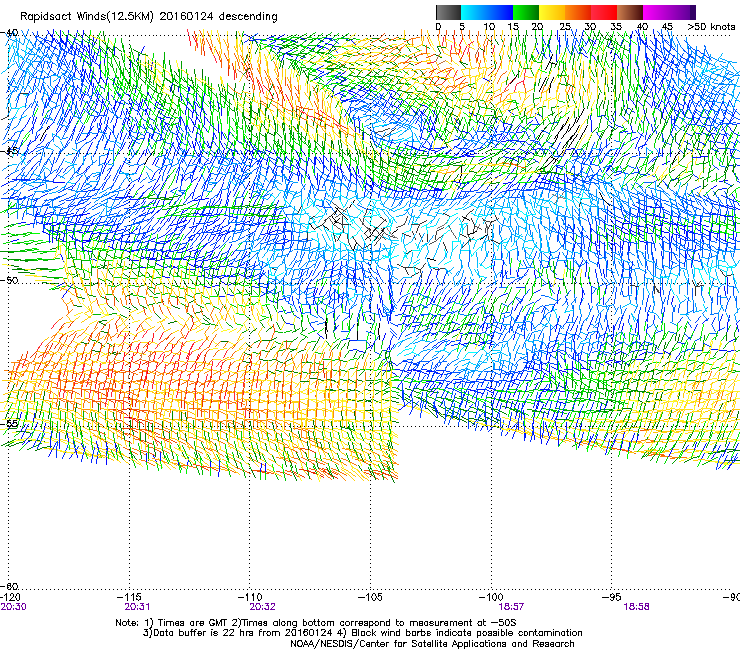Click the '-40' latitude axis label
The width and height of the screenshot is (740, 650).
[x=9, y=33]
